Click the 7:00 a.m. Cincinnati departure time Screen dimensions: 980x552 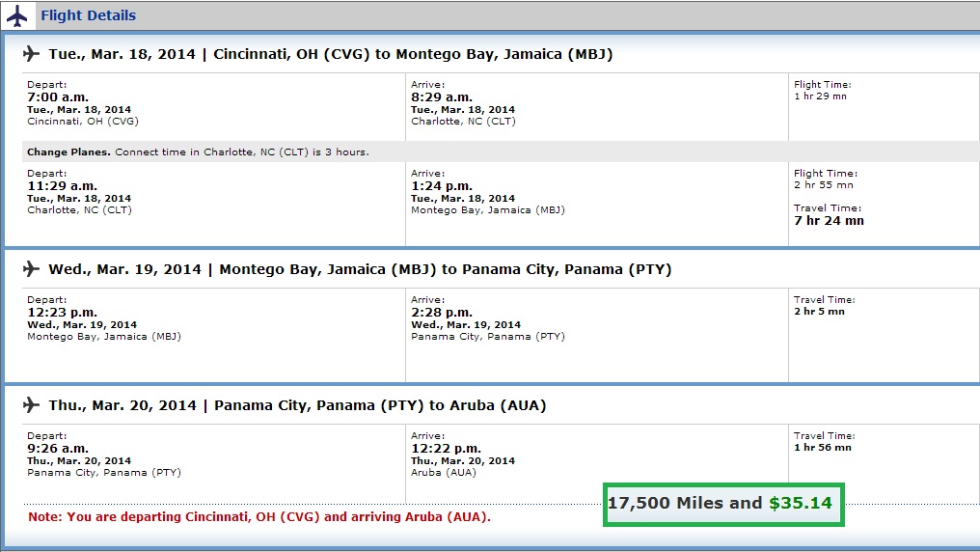point(60,97)
